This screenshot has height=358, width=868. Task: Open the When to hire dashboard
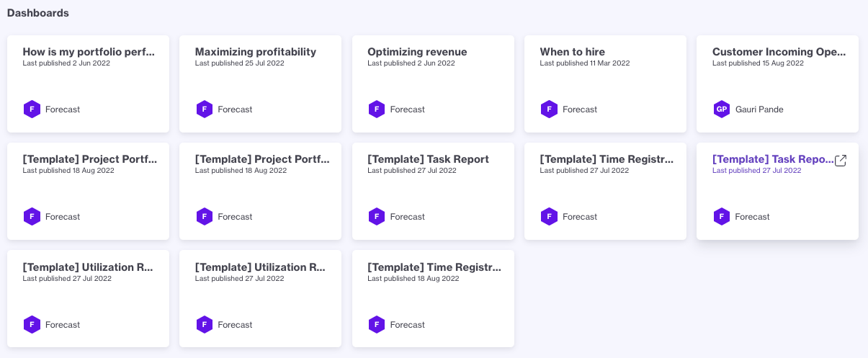pyautogui.click(x=573, y=52)
